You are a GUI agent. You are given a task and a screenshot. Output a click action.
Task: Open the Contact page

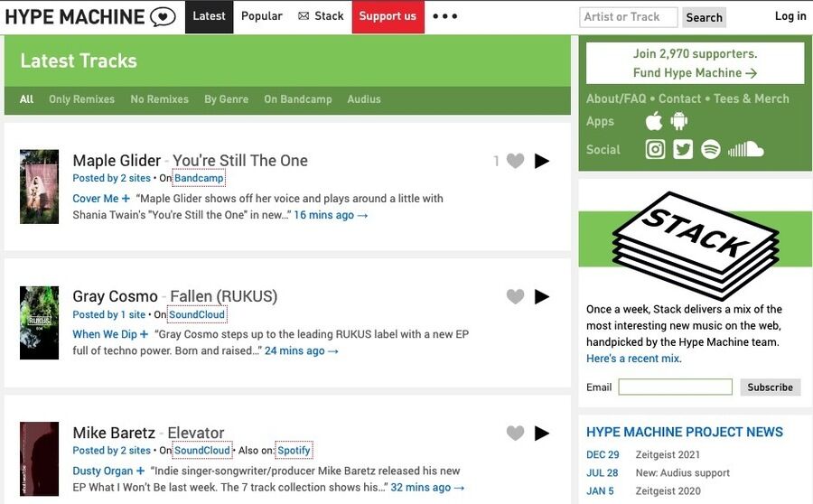[x=679, y=98]
